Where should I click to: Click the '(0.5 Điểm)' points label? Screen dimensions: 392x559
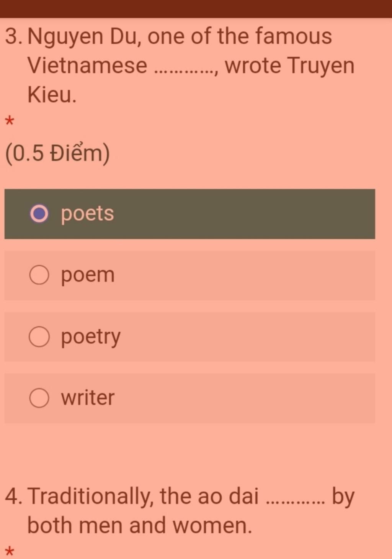57,153
